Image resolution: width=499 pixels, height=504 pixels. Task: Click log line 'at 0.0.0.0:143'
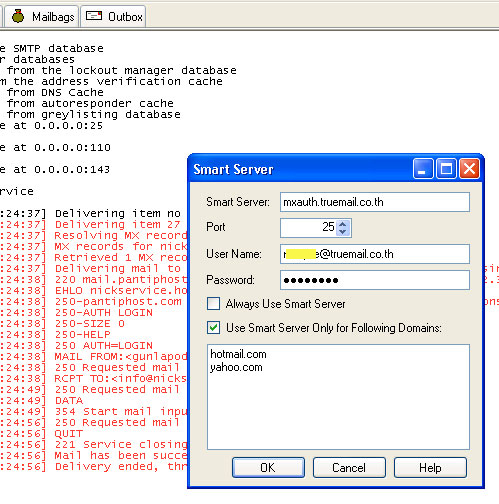[x=61, y=170]
